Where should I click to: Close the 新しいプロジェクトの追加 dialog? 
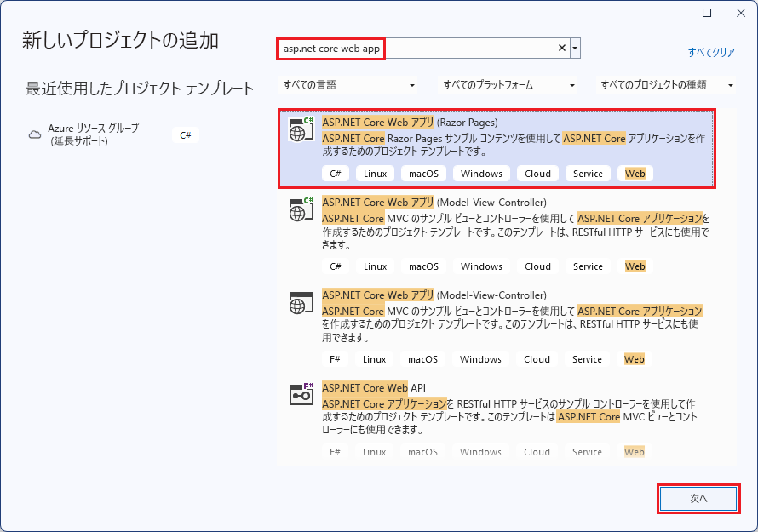[x=741, y=13]
